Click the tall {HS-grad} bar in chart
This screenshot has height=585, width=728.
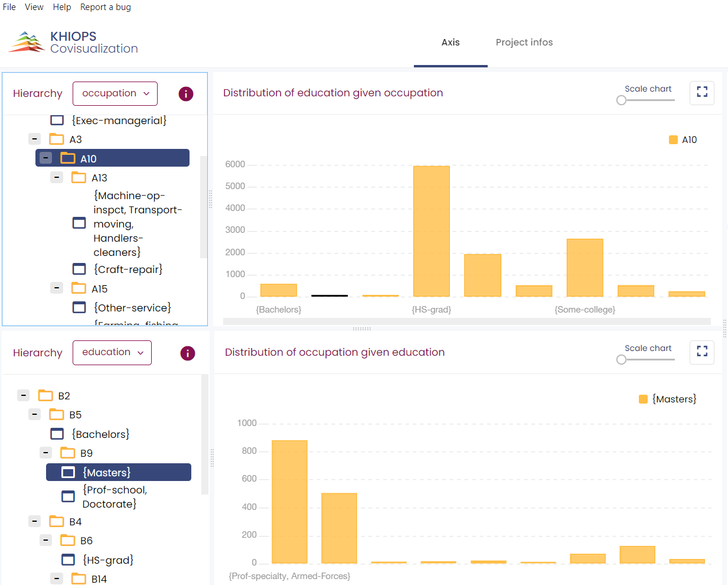pos(431,231)
